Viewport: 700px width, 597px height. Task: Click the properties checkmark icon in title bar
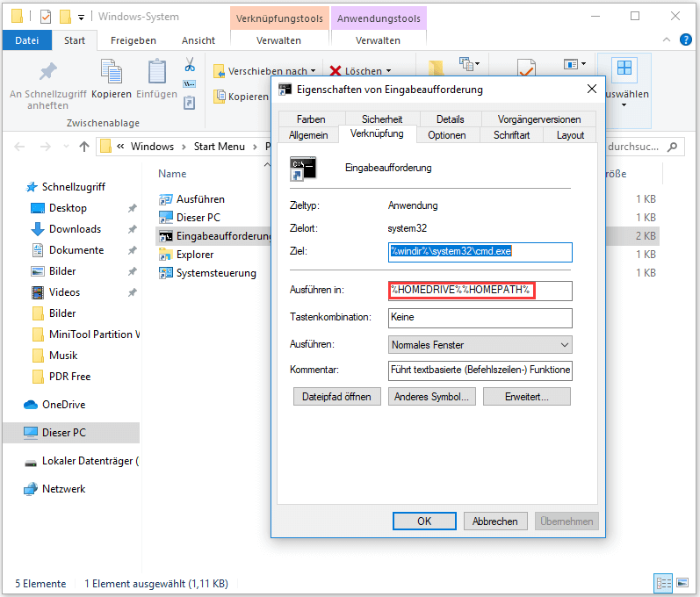point(46,17)
